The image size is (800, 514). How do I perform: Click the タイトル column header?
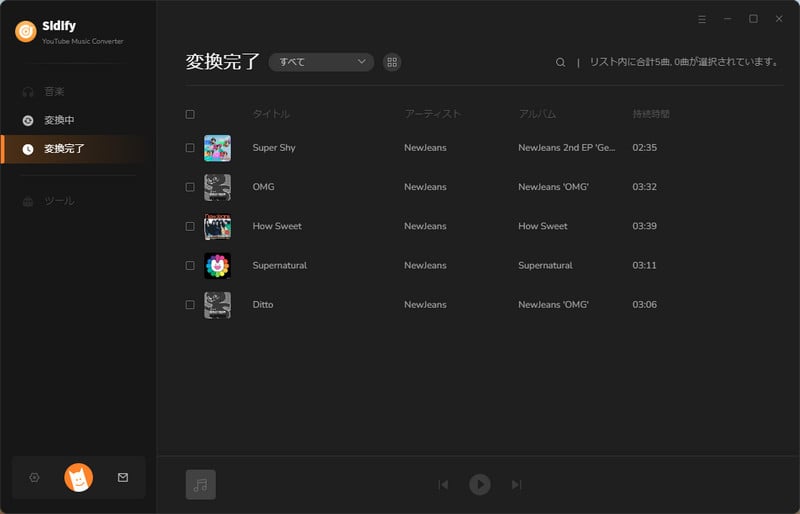[x=271, y=114]
